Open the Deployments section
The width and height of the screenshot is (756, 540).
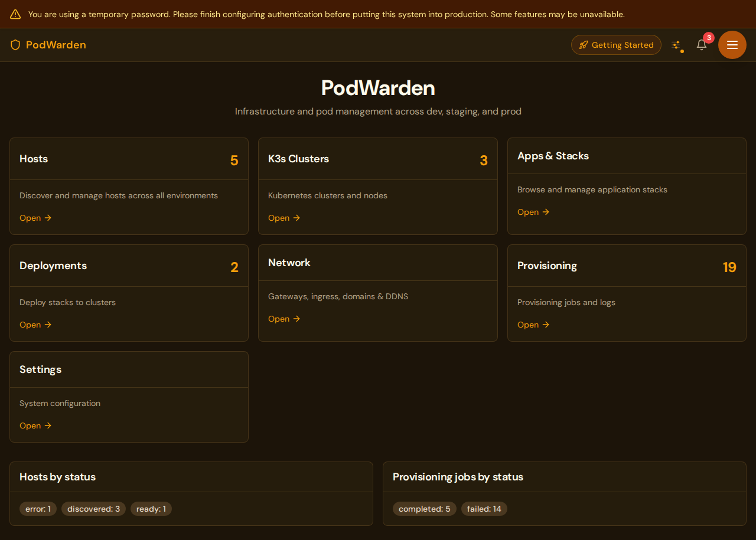pyautogui.click(x=30, y=325)
